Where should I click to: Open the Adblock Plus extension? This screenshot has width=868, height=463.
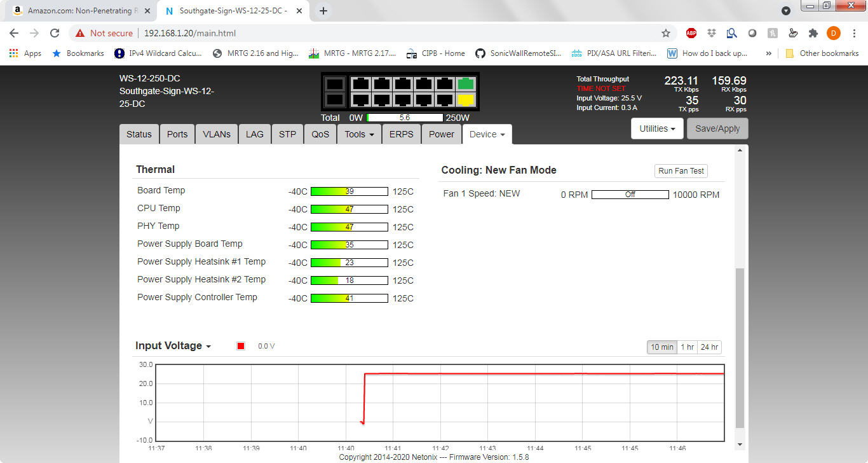[691, 33]
